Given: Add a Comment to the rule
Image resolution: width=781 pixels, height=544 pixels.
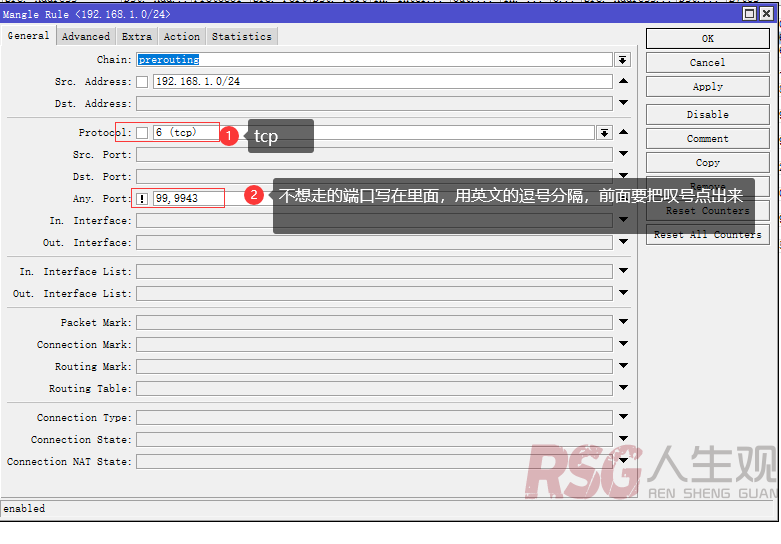Looking at the screenshot, I should [707, 138].
